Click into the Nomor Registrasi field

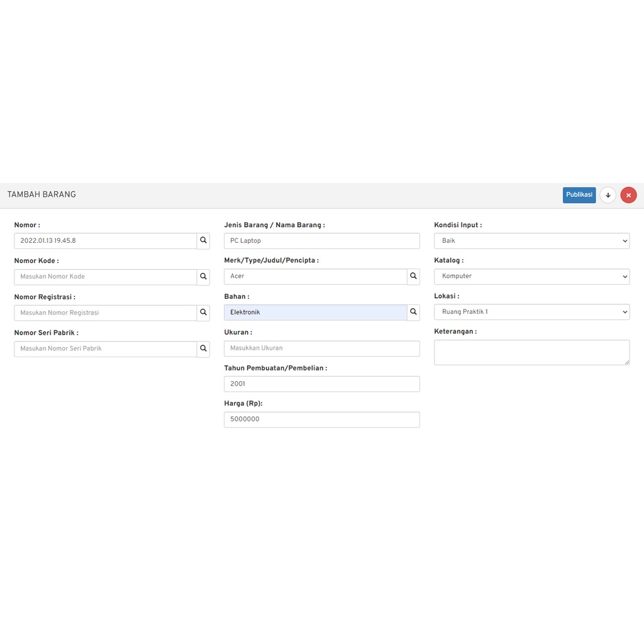coord(105,313)
